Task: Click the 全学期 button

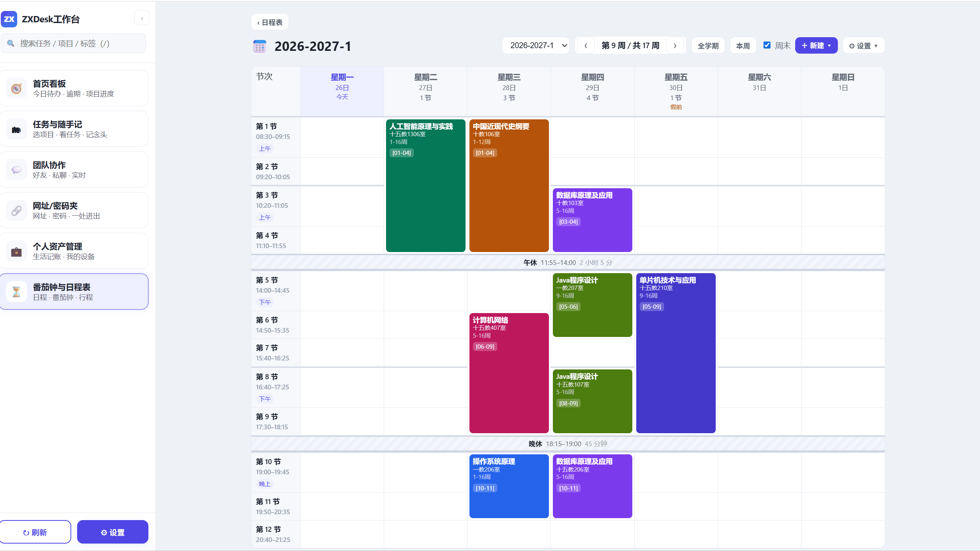Action: [x=708, y=45]
